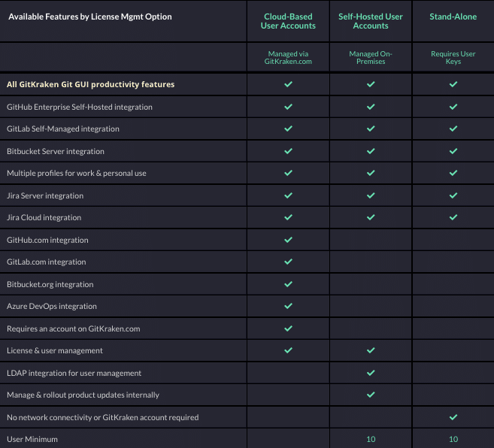The height and width of the screenshot is (448, 494).
Task: Click Cloud-Based checkmark for requires GitKraken.com account
Action: 288,328
